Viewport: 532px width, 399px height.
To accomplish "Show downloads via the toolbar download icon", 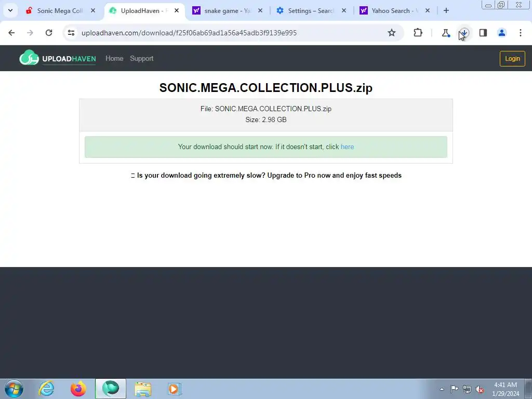I will (x=464, y=33).
